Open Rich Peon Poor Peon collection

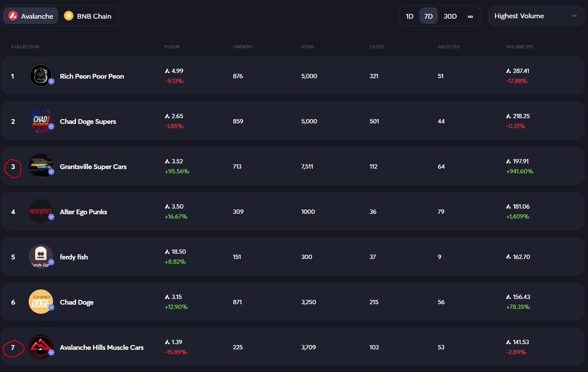(x=92, y=76)
